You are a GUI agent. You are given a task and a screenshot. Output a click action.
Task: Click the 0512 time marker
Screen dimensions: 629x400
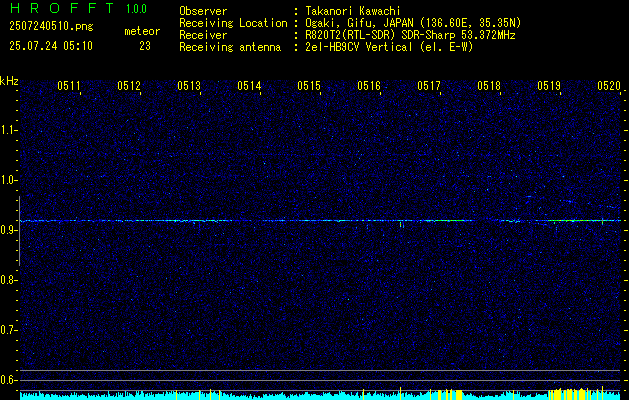click(x=129, y=85)
